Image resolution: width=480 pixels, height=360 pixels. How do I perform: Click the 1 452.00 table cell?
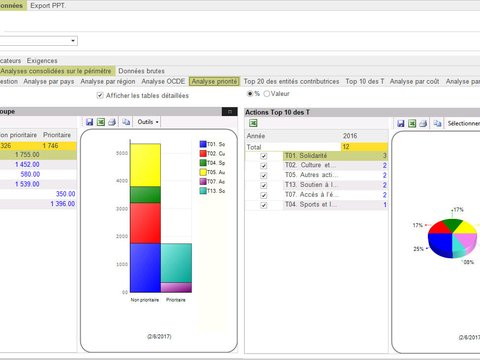[27, 164]
